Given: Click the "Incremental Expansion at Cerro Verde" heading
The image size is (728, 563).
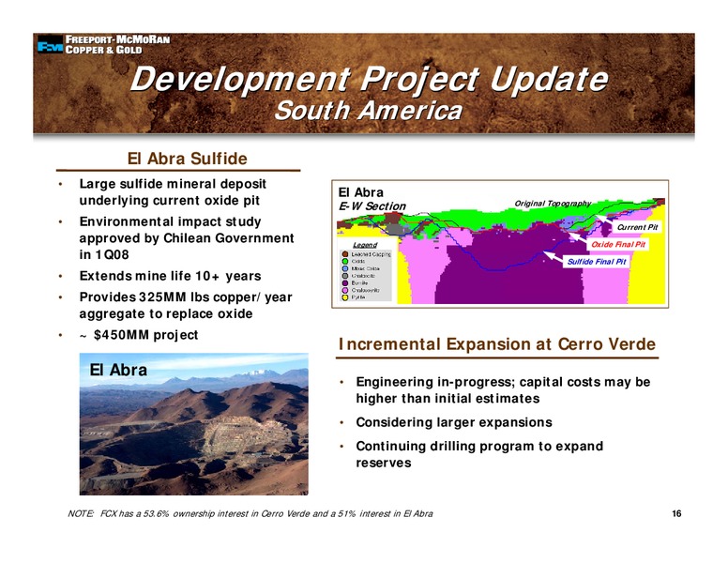Looking at the screenshot, I should tap(497, 344).
